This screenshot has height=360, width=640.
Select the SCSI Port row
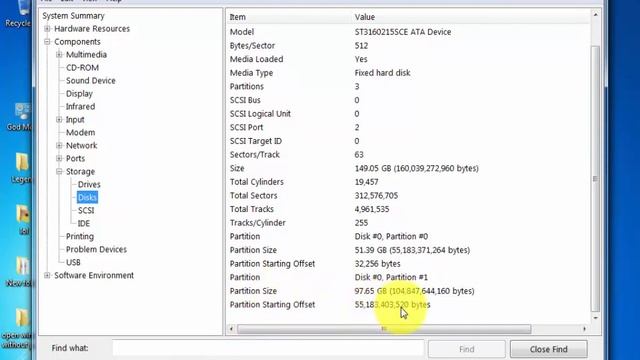click(x=408, y=127)
